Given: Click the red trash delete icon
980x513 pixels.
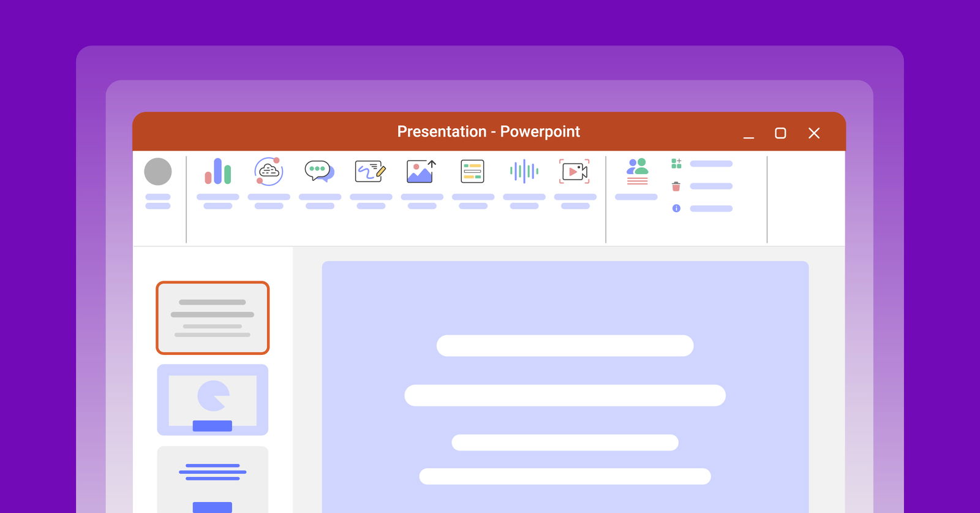Looking at the screenshot, I should click(x=676, y=186).
